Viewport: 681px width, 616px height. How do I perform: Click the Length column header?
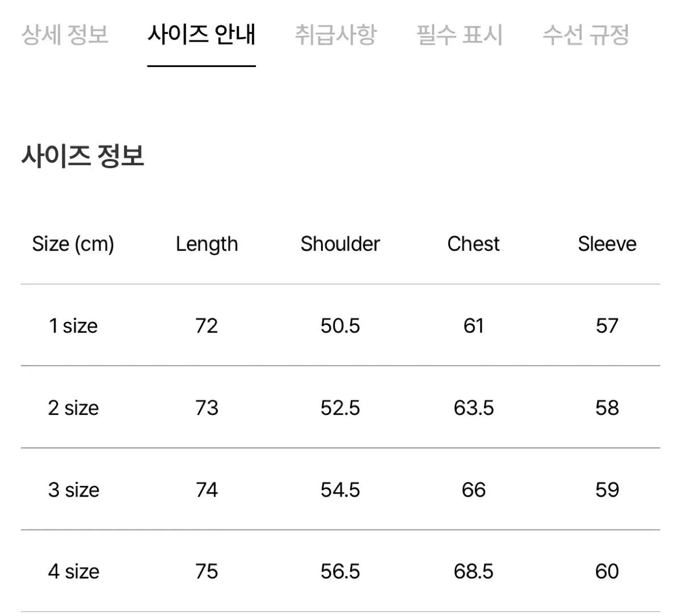pyautogui.click(x=207, y=244)
